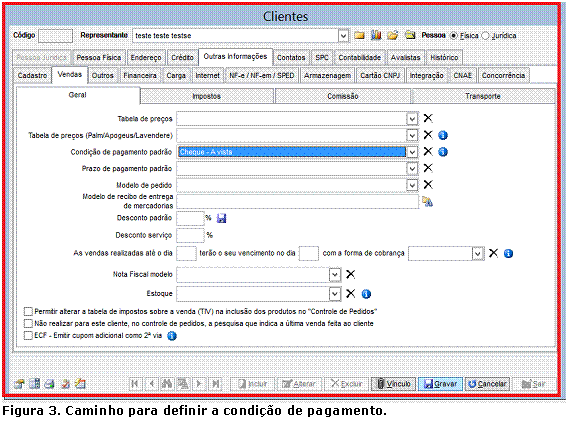Image resolution: width=571 pixels, height=421 pixels.
Task: Expand Modelo de pedido dropdown
Action: tap(412, 185)
